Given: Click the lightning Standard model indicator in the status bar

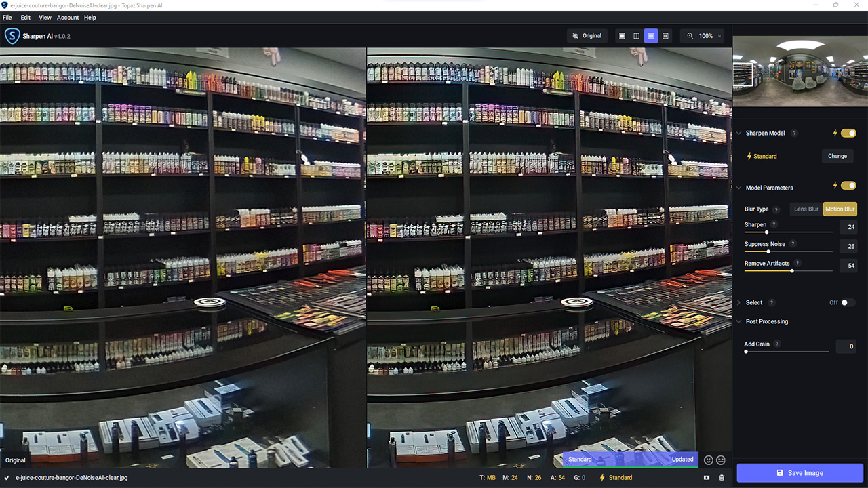Looking at the screenshot, I should point(616,478).
